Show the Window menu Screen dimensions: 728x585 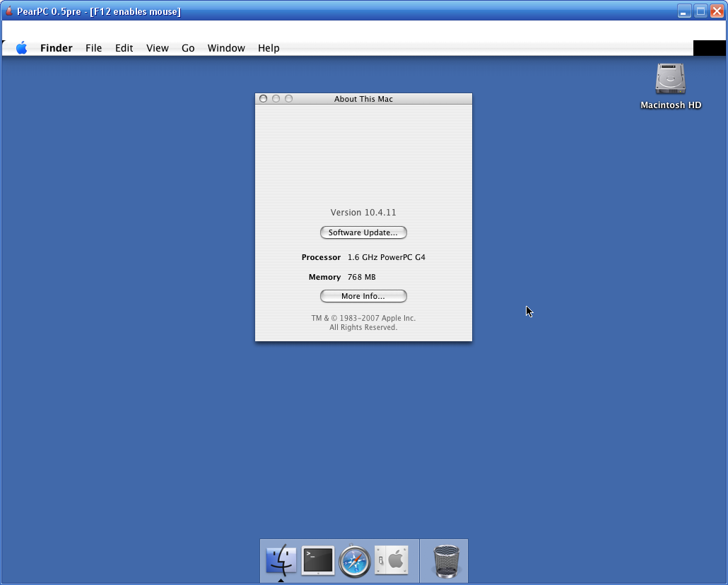click(226, 48)
